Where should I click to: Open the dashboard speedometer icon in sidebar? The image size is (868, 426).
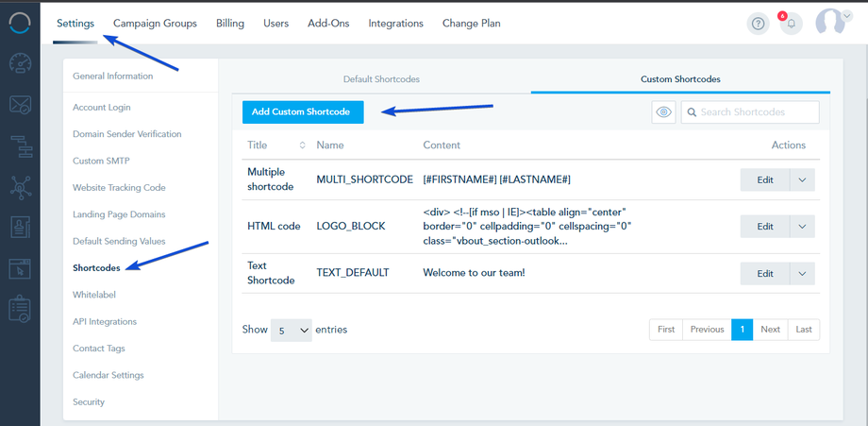pyautogui.click(x=20, y=63)
